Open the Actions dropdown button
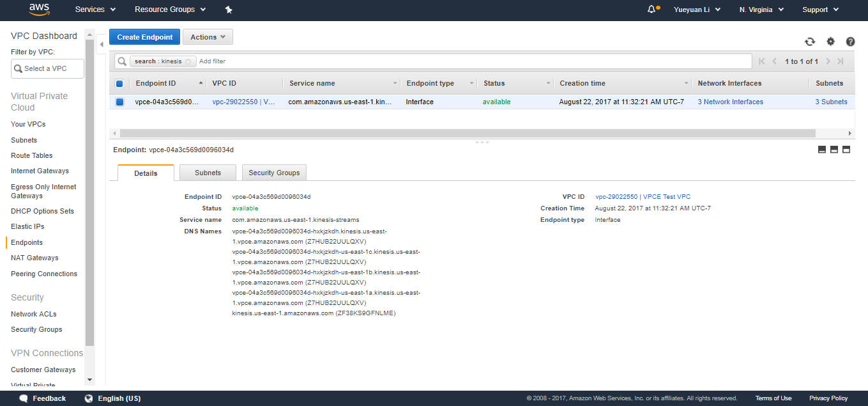868x406 pixels. pos(208,37)
